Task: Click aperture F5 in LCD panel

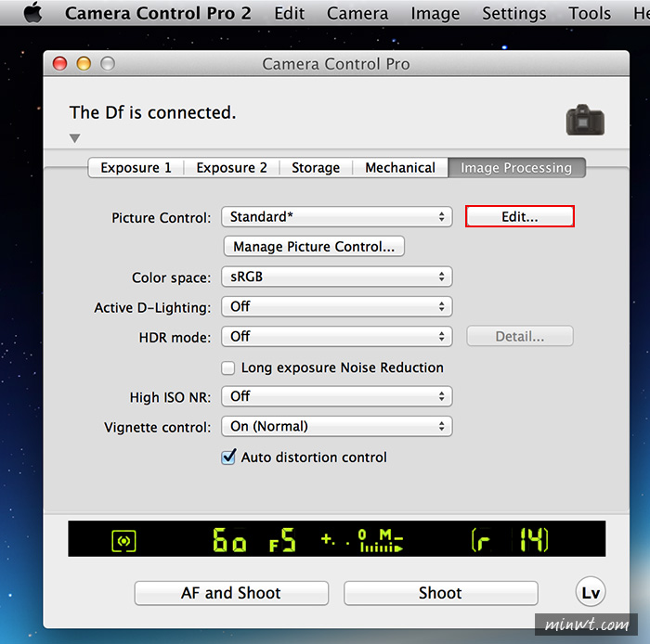Action: coord(282,540)
